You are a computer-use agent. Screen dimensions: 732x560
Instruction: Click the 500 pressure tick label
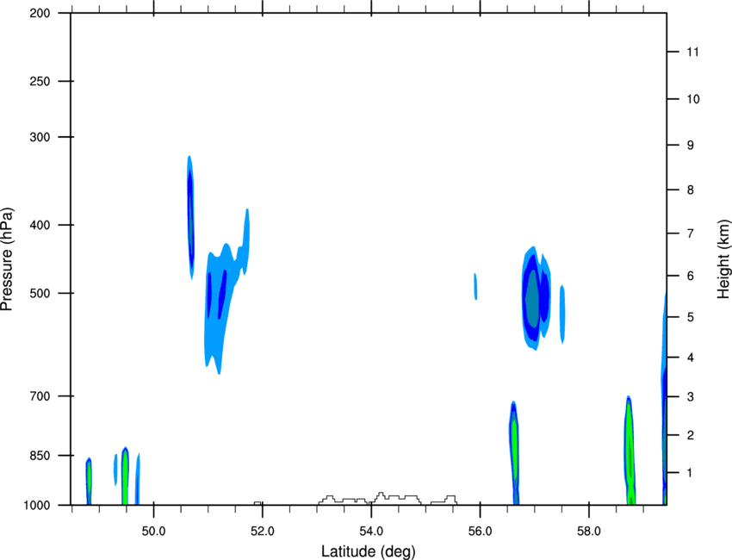40,293
